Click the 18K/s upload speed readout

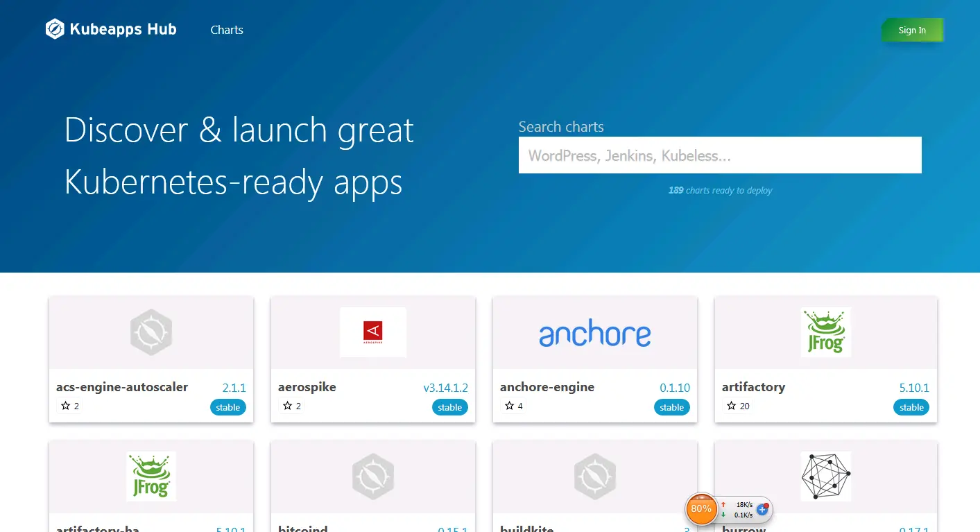[x=744, y=505]
